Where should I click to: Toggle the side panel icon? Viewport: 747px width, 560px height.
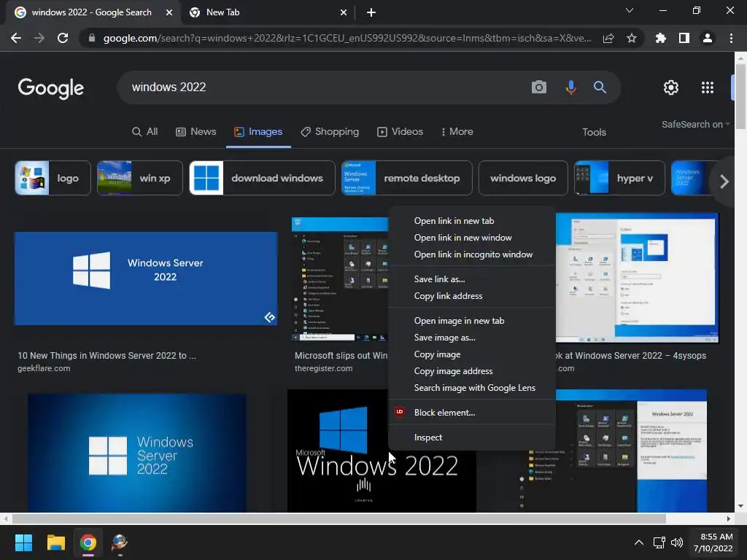click(x=684, y=38)
